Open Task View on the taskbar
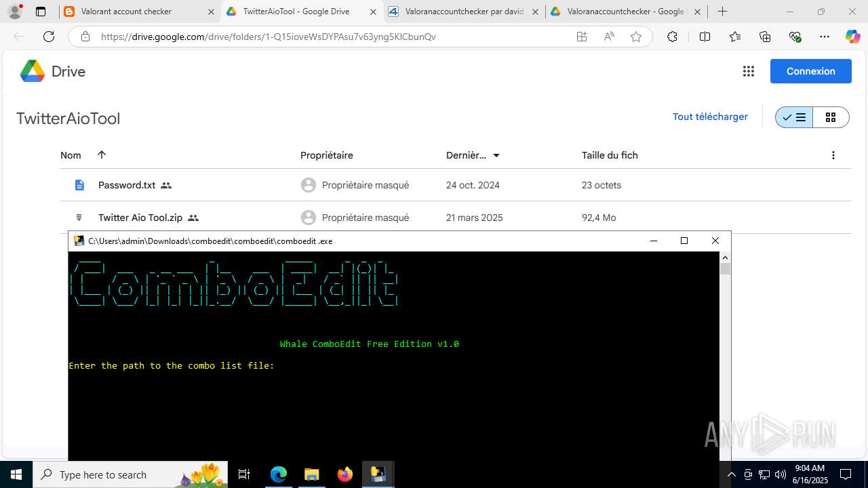This screenshot has height=488, width=868. coord(244,474)
